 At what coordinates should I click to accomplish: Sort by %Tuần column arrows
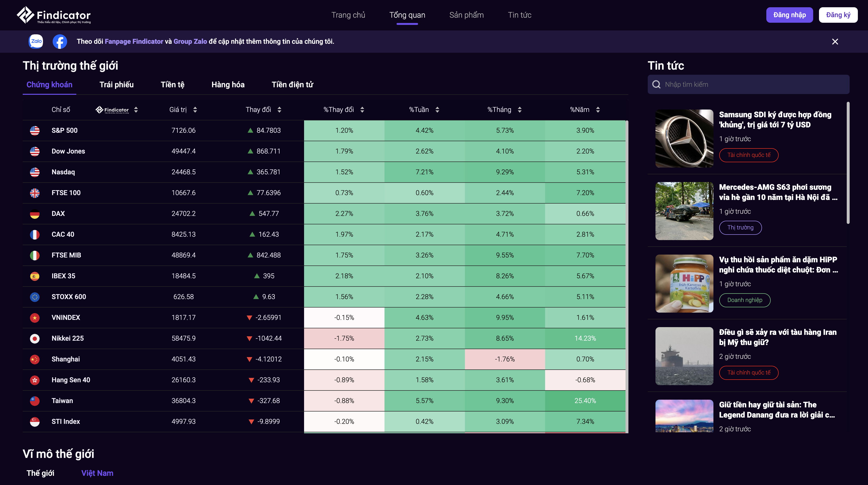(x=437, y=110)
